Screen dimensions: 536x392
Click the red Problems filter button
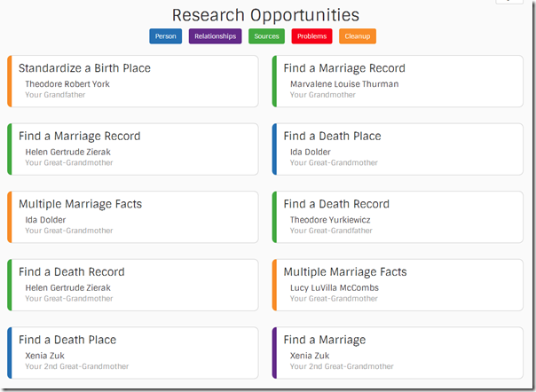[311, 36]
